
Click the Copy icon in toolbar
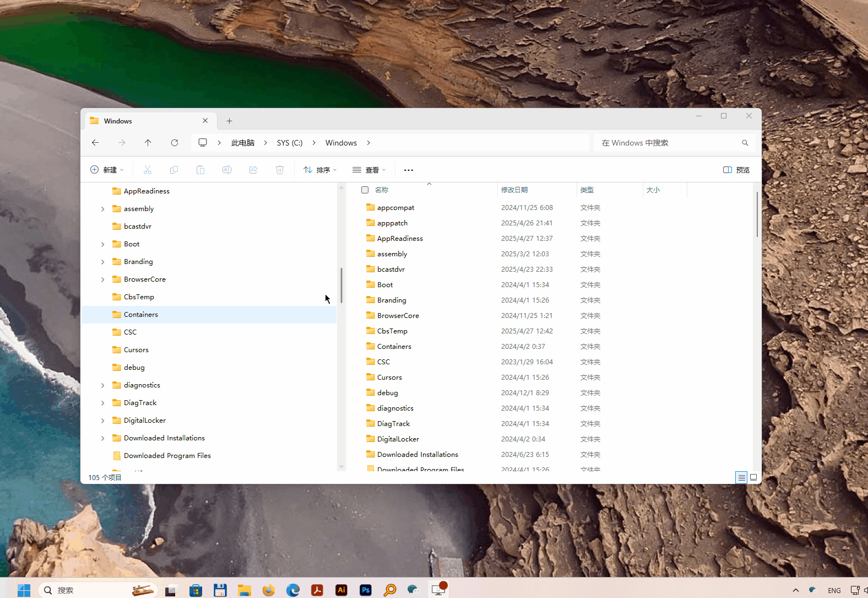tap(174, 170)
